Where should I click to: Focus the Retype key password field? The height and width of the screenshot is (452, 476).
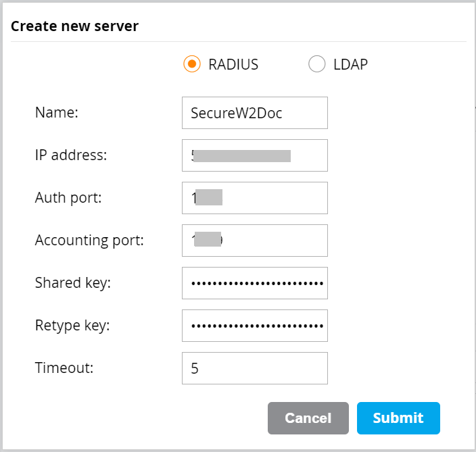[x=254, y=326]
